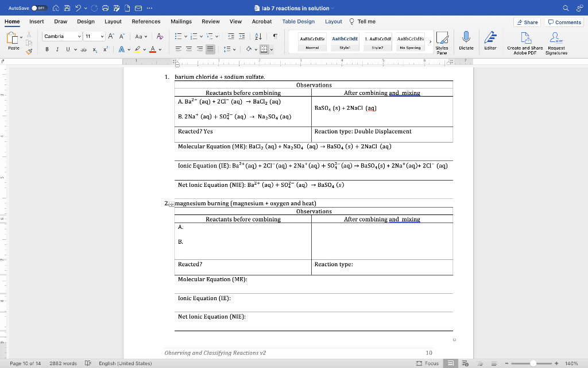Align text left

click(x=179, y=49)
